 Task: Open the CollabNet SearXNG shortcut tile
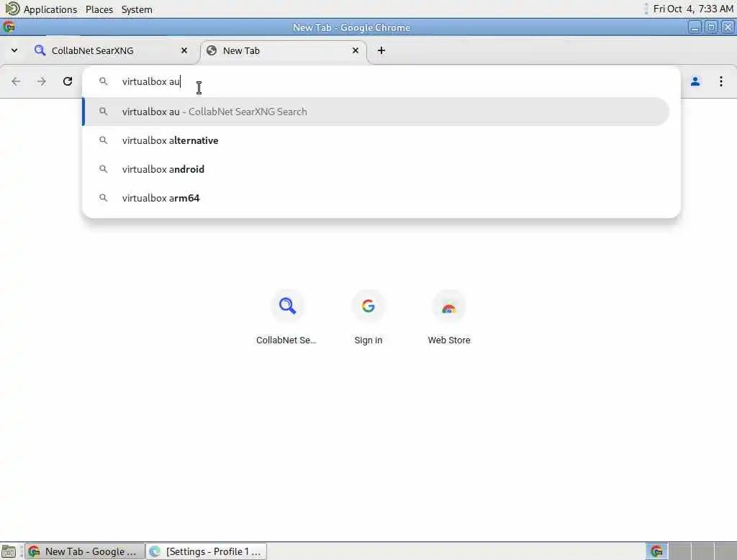[x=286, y=318]
